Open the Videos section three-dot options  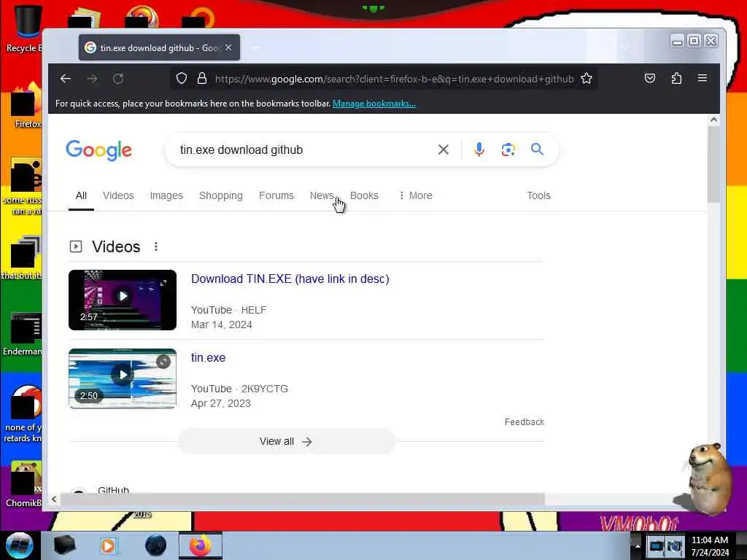pyautogui.click(x=156, y=246)
